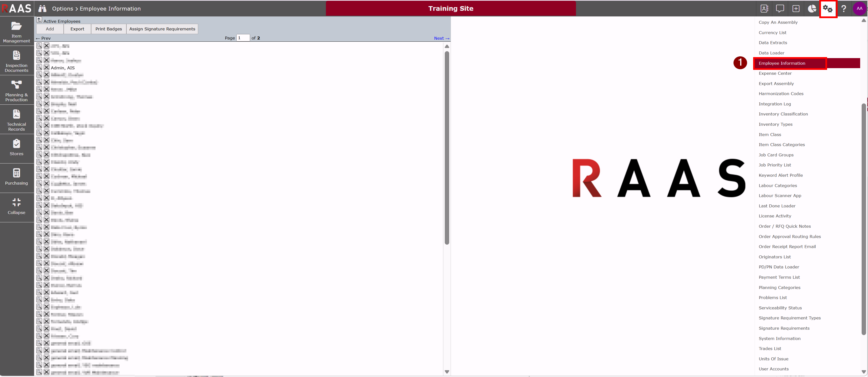Click the Options menu scroll-up arrow
The image size is (868, 377).
[x=864, y=21]
